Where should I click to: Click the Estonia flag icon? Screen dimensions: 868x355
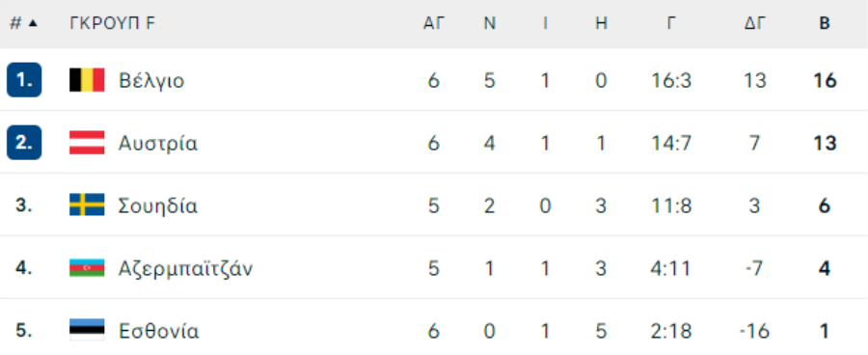87,330
